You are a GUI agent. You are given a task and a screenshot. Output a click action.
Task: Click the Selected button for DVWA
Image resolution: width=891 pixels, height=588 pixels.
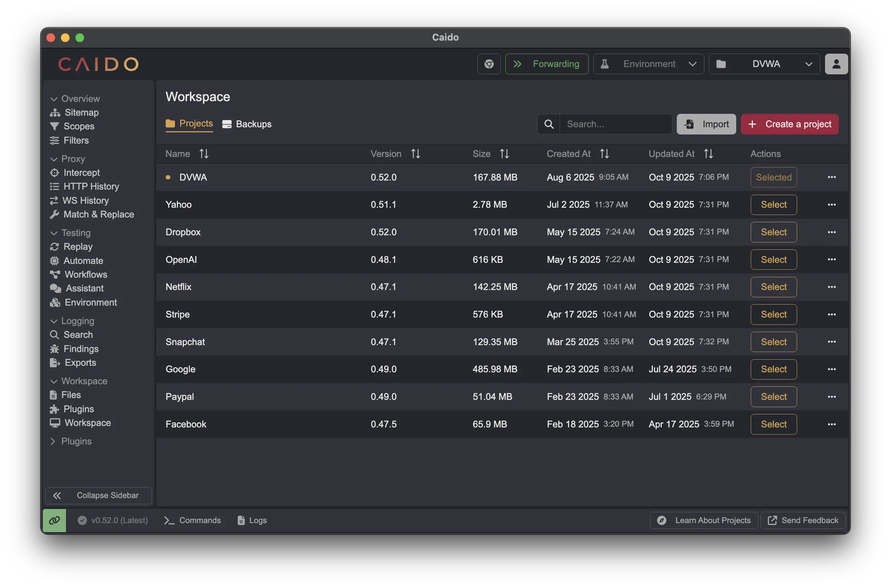(774, 177)
